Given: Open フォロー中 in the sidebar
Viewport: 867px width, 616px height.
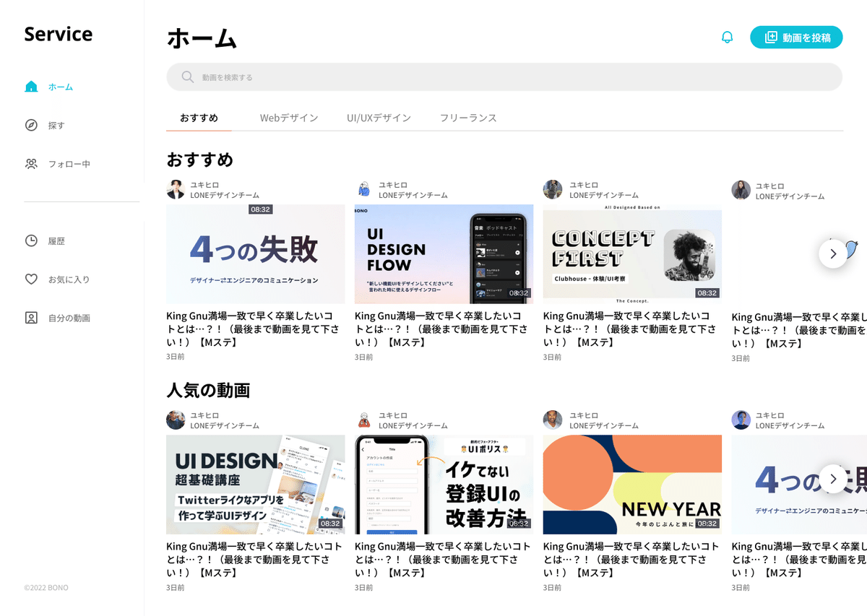Looking at the screenshot, I should pos(69,164).
